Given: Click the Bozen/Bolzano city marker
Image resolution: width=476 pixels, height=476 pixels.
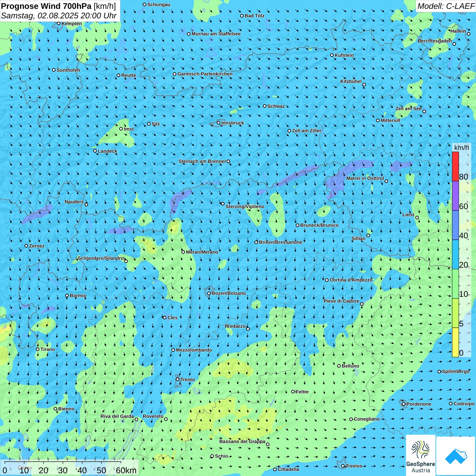Looking at the screenshot, I should tap(209, 293).
